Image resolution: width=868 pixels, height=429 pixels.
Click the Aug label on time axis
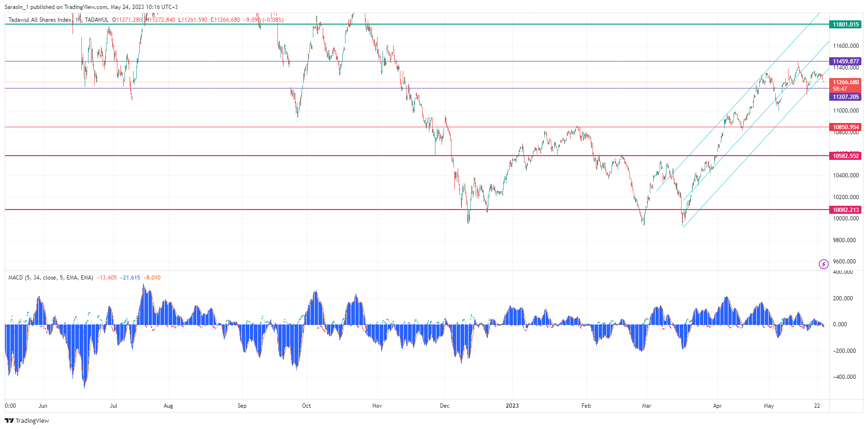point(168,406)
